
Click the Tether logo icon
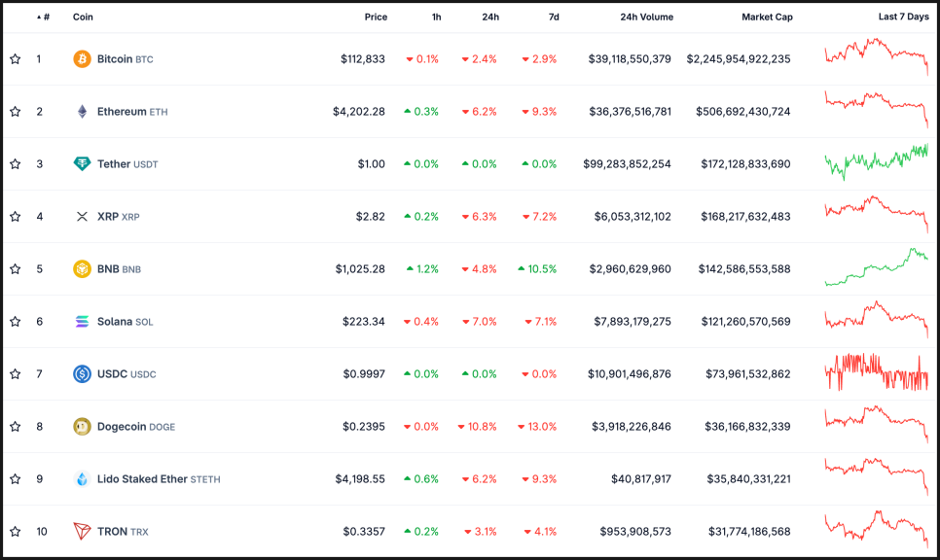point(82,163)
